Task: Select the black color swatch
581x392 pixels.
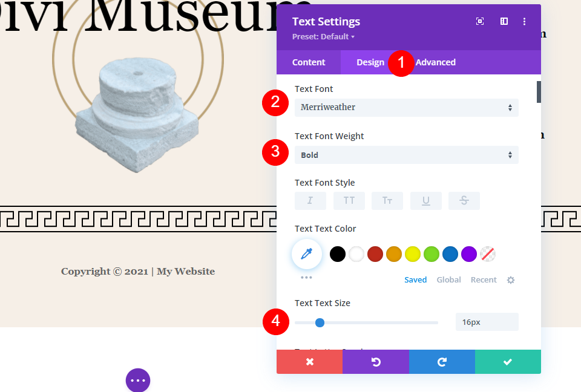Action: pos(338,254)
